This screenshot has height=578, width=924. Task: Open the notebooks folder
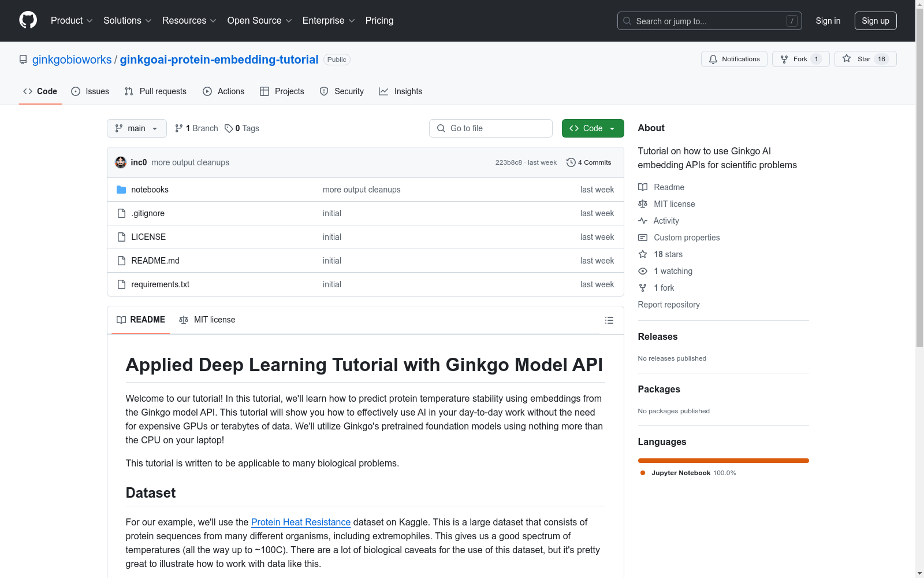pyautogui.click(x=150, y=190)
